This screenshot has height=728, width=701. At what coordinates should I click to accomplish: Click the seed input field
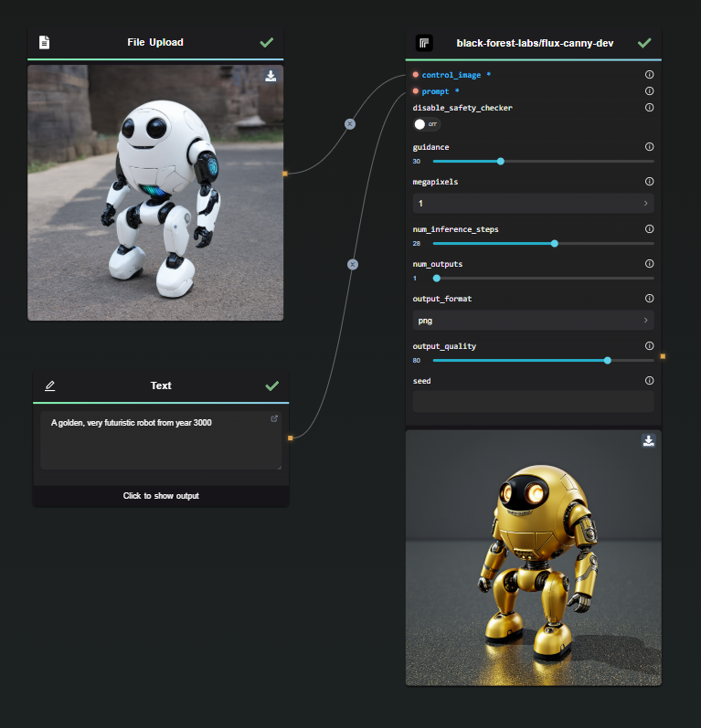[534, 402]
